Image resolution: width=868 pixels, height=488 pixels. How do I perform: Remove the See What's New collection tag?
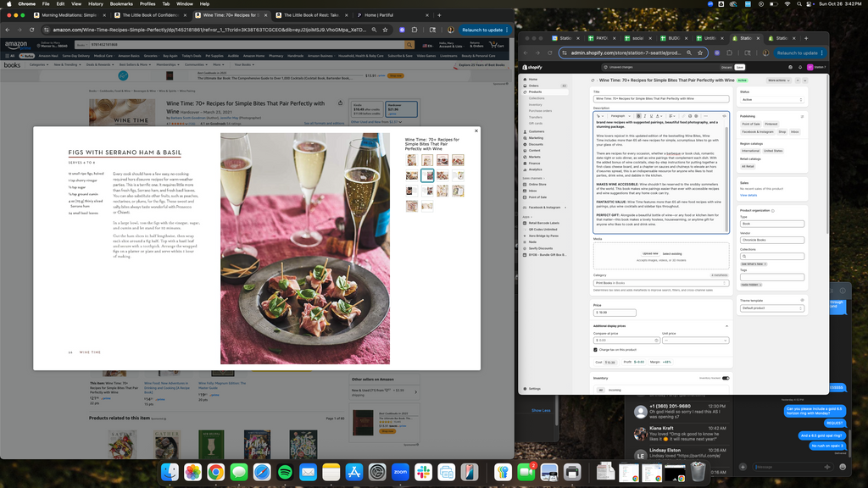(x=764, y=263)
